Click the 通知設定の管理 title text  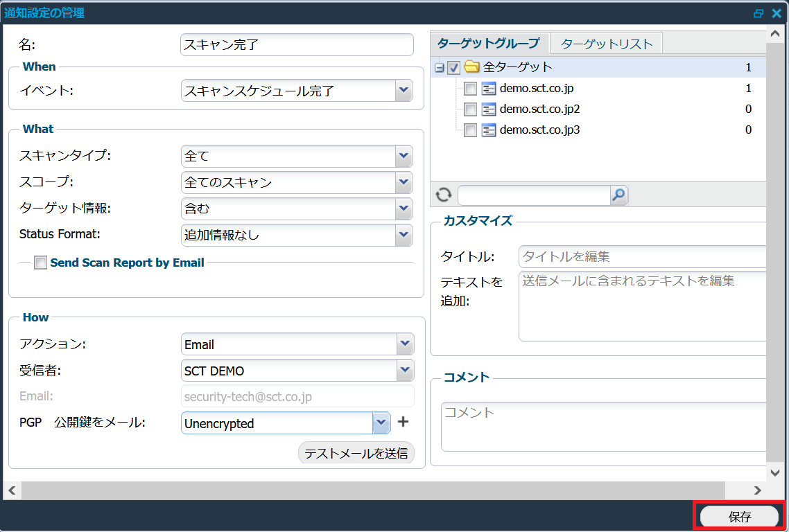click(44, 13)
